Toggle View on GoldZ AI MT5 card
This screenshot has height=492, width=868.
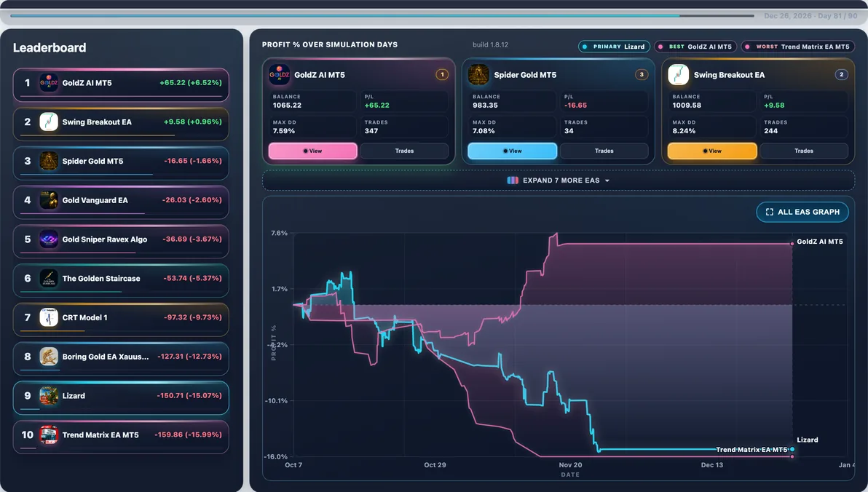313,151
